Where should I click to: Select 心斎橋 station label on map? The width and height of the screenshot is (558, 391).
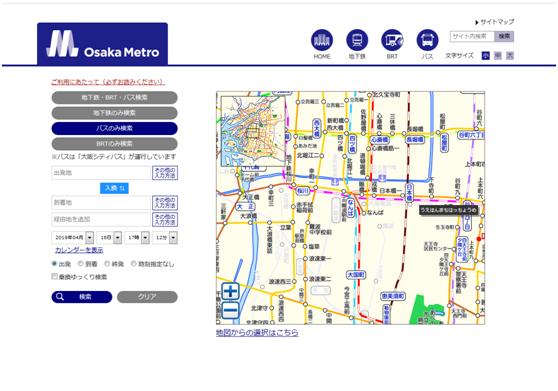click(x=379, y=140)
